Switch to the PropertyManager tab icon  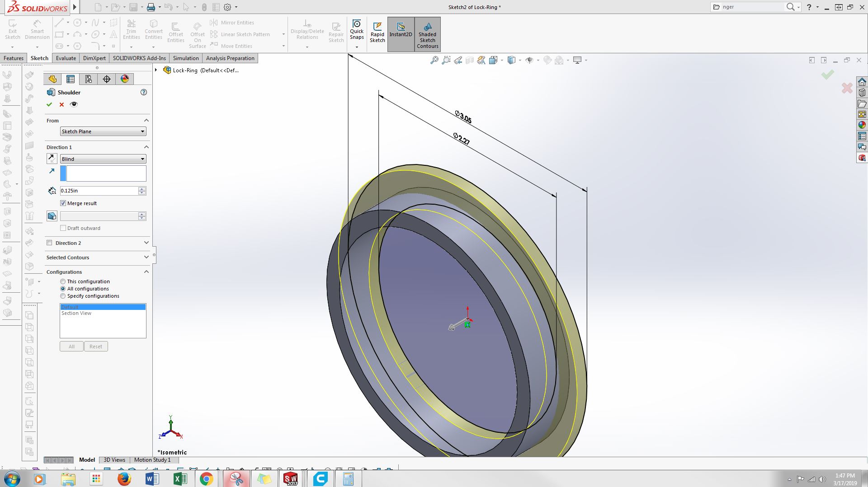click(71, 79)
